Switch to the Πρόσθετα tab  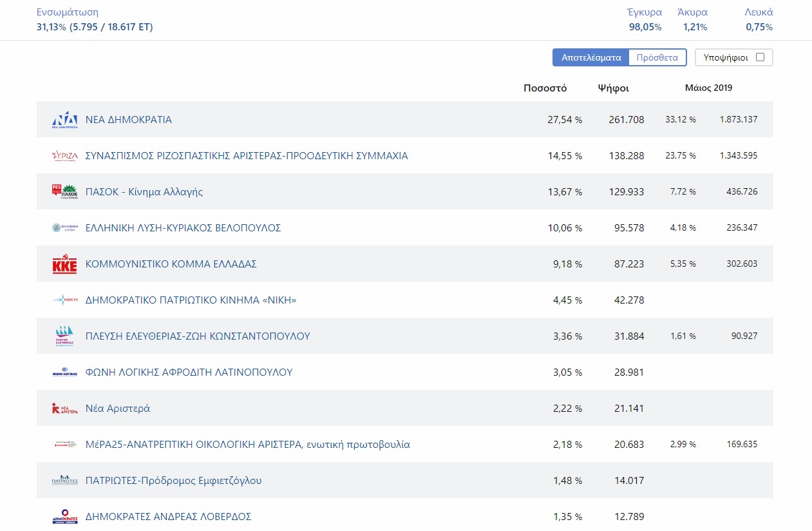[657, 57]
